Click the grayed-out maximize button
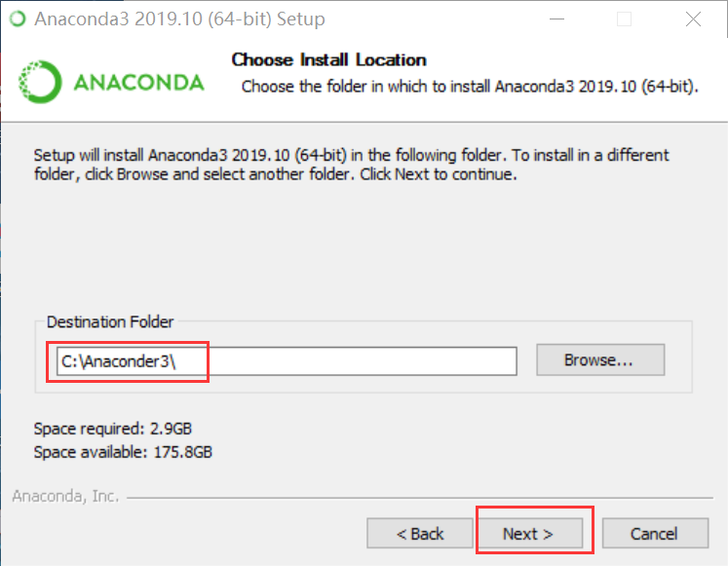The width and height of the screenshot is (728, 566). point(624,19)
